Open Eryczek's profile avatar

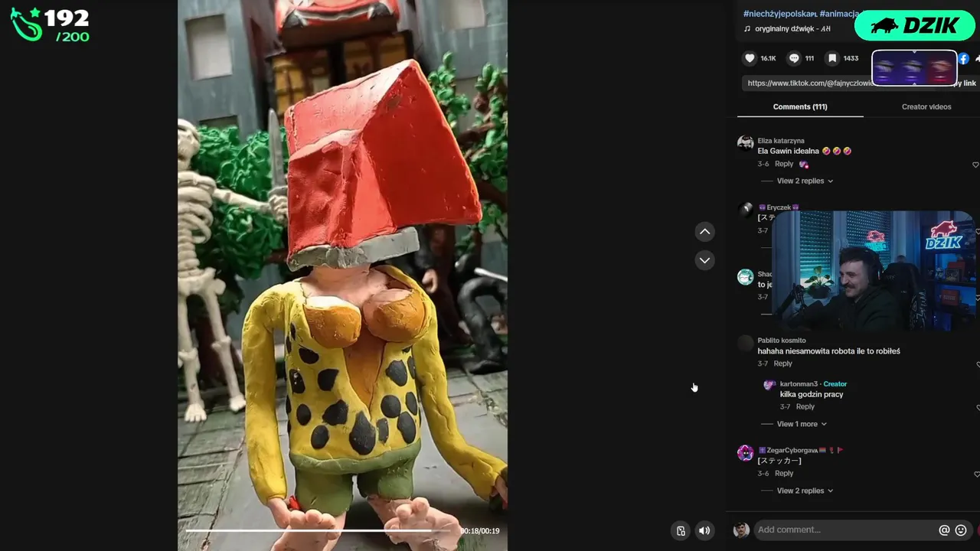[745, 210]
